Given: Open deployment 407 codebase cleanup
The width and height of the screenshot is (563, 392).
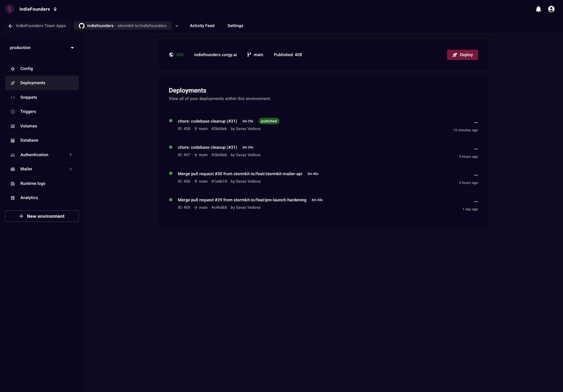Looking at the screenshot, I should coord(207,147).
